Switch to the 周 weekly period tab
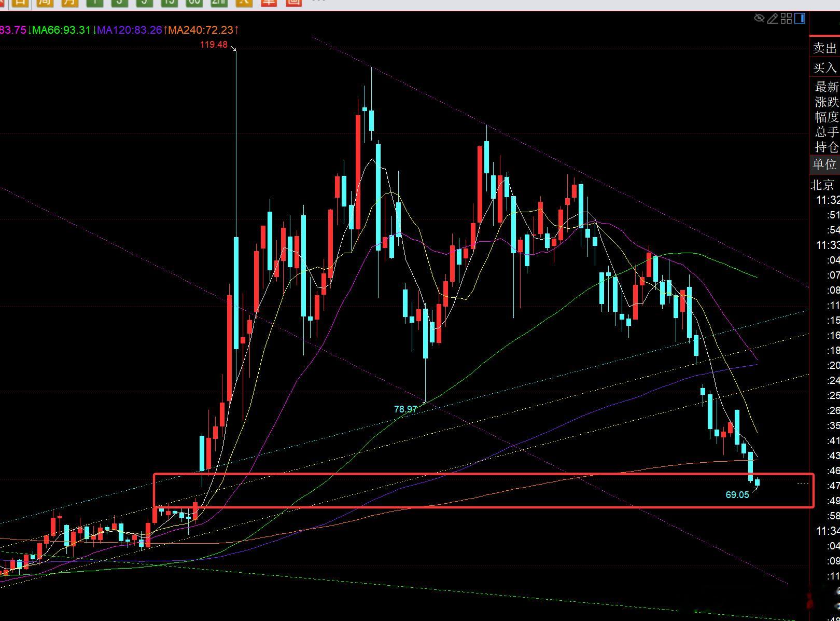 45,3
